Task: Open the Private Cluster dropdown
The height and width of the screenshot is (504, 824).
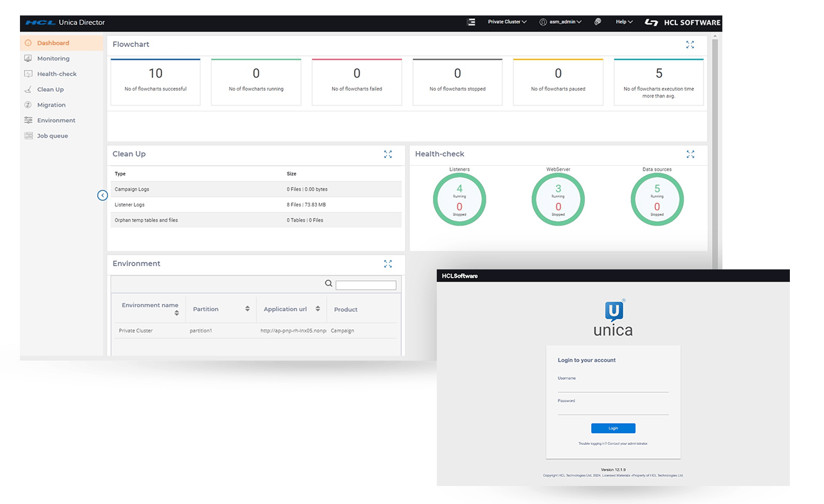Action: pyautogui.click(x=507, y=22)
